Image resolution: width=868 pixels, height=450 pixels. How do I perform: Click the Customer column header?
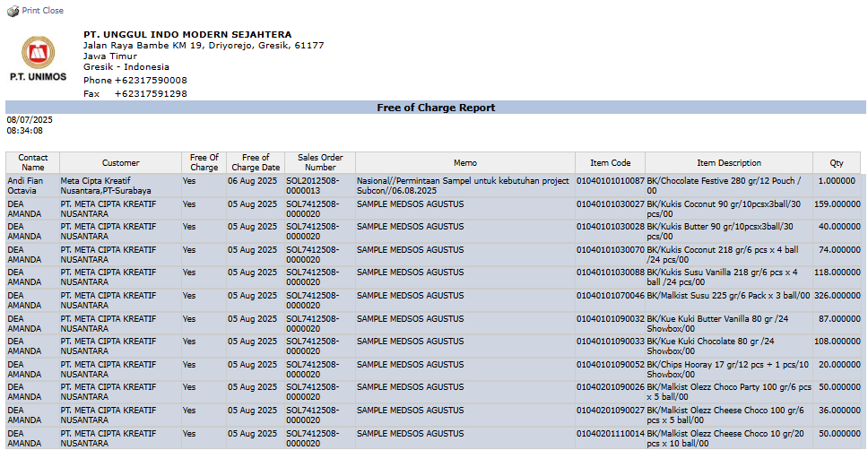coord(120,163)
